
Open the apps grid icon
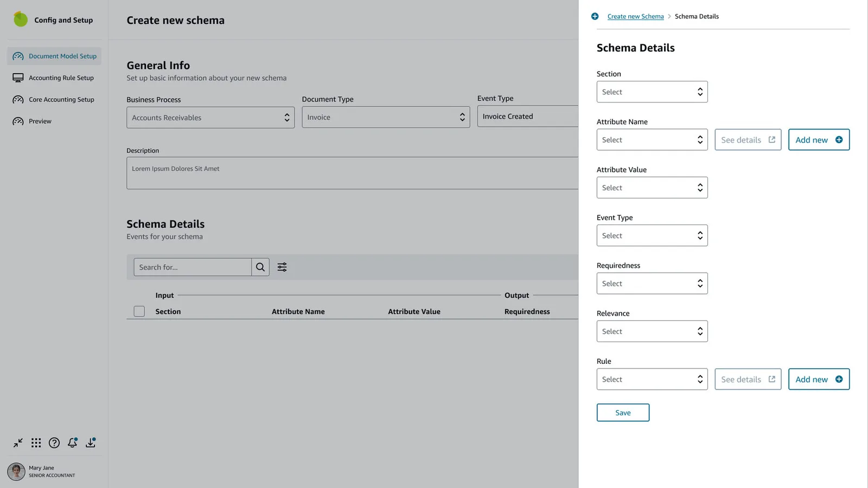(36, 443)
